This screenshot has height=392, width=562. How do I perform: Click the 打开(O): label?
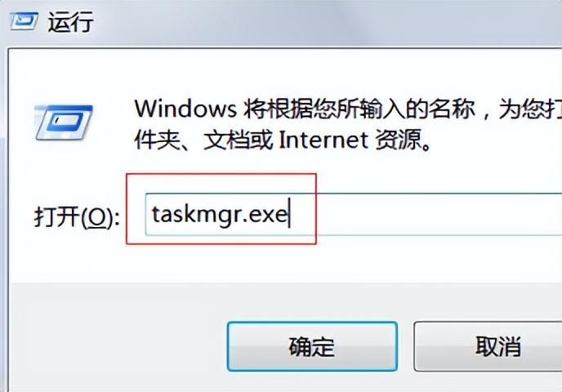[x=77, y=216]
